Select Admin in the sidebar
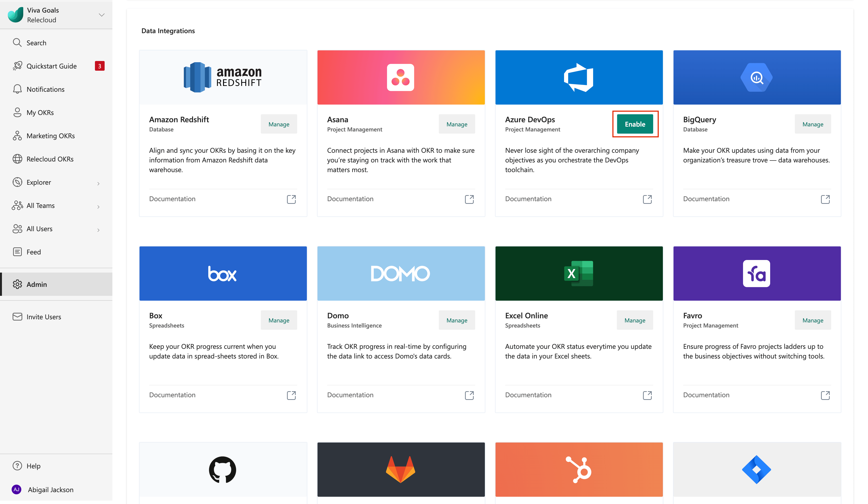The height and width of the screenshot is (504, 868). 37,284
